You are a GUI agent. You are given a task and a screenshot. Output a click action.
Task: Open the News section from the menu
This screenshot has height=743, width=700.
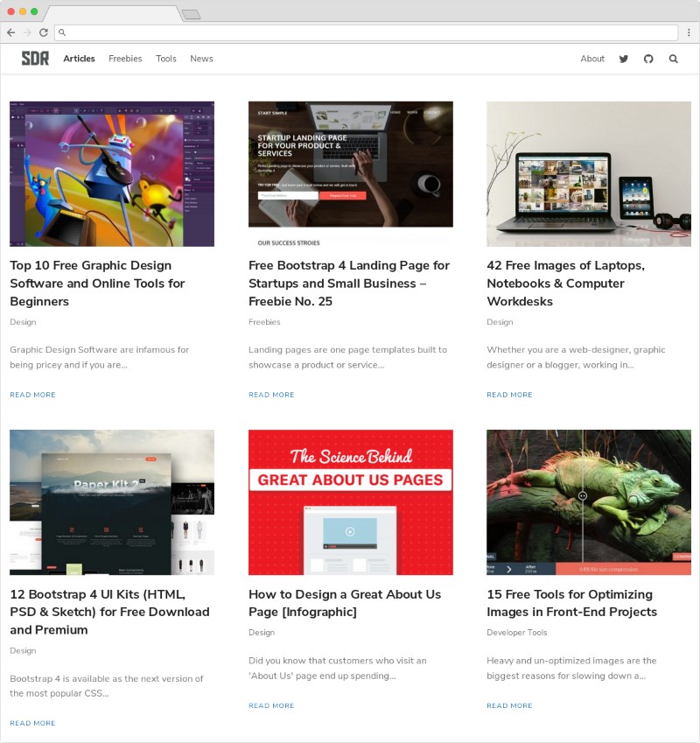201,59
